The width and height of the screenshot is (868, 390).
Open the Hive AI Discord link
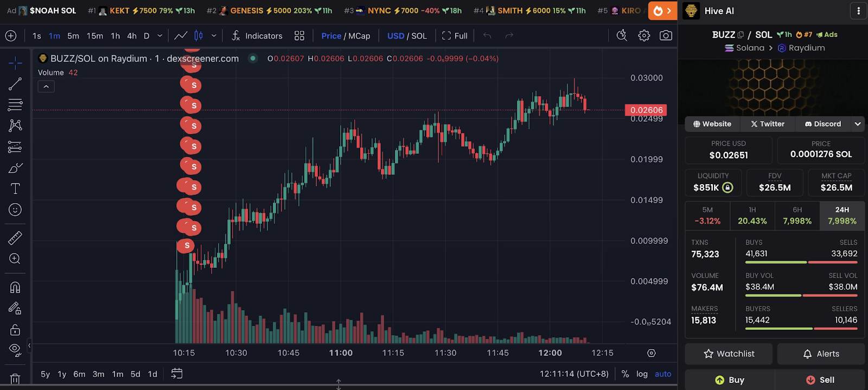click(x=823, y=124)
